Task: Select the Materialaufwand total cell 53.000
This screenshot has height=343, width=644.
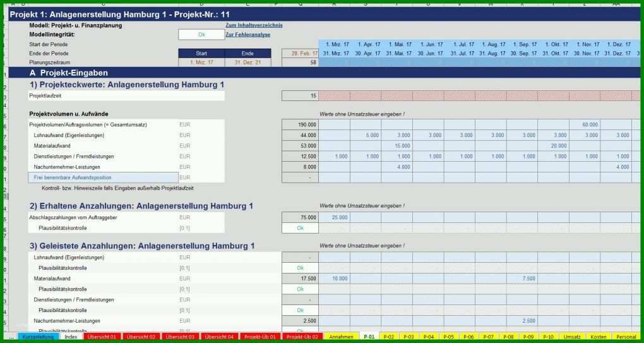Action: (x=301, y=146)
